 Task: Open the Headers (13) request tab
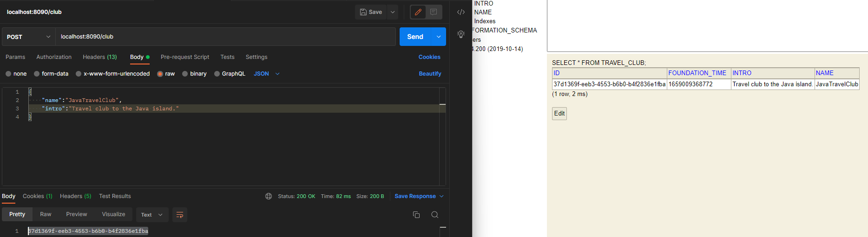coord(100,57)
